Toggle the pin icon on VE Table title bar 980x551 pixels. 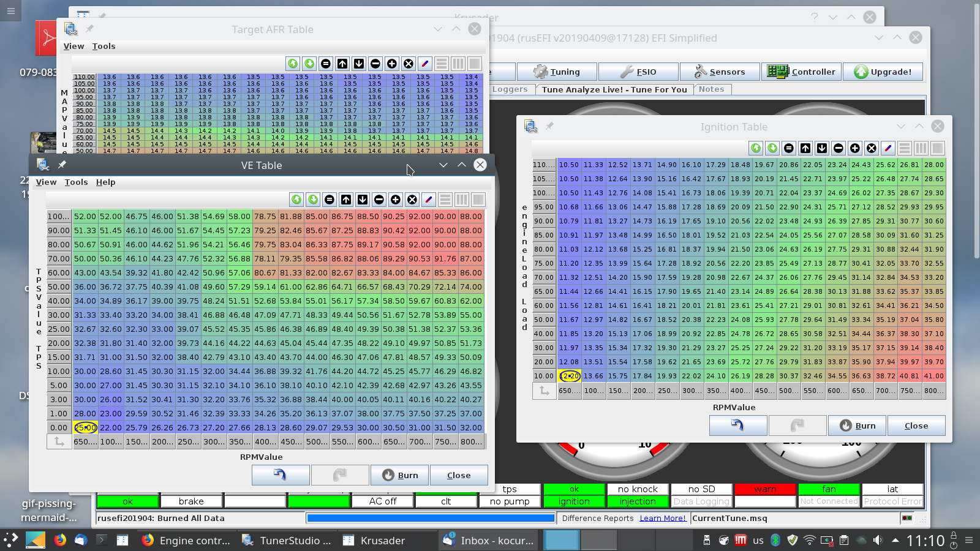[x=62, y=165]
